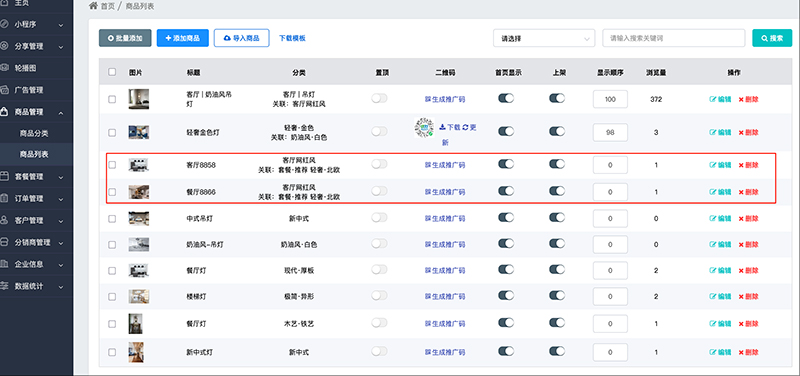Click the 搜索 button
The image size is (800, 376).
click(772, 38)
